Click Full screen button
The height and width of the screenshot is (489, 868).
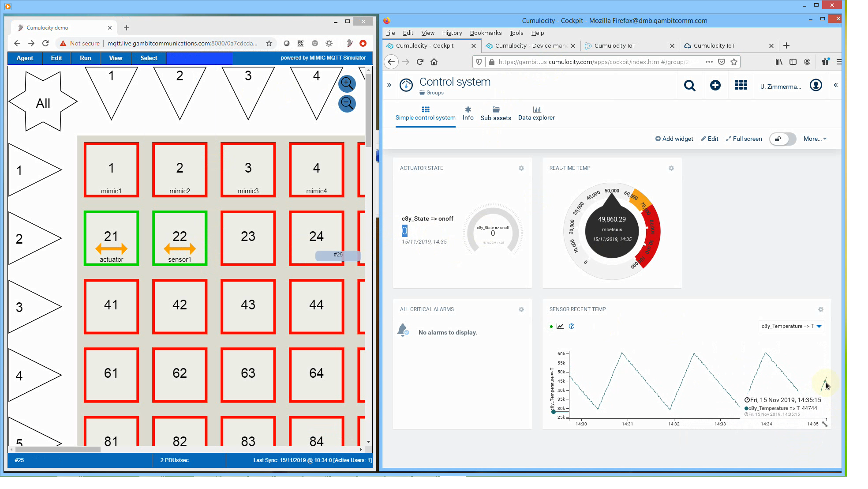click(744, 139)
